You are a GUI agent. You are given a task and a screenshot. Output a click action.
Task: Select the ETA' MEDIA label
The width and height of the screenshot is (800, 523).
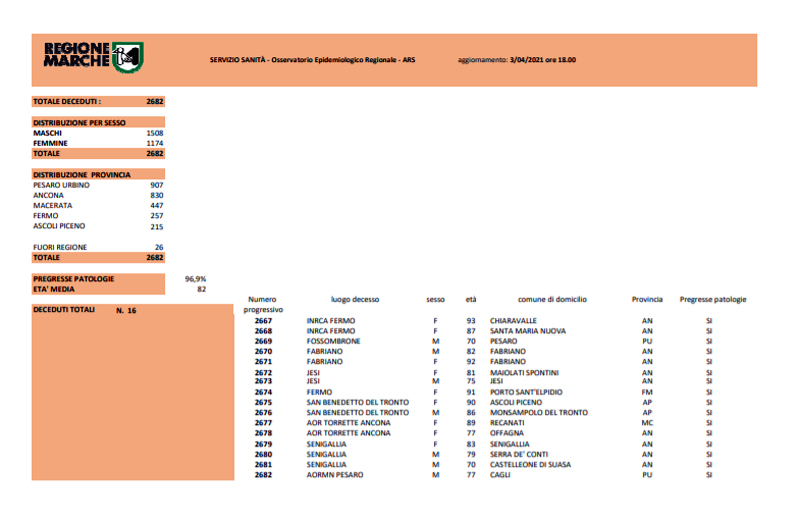pos(54,288)
